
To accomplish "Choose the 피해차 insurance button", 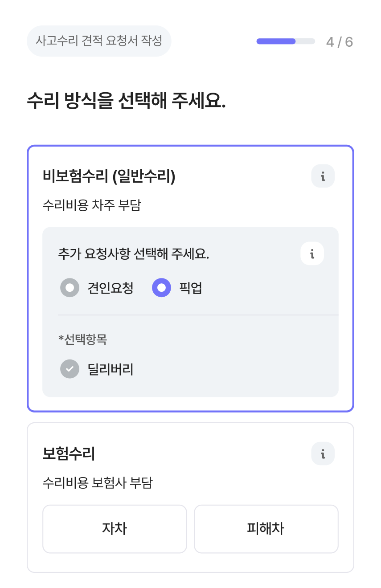I will [266, 529].
